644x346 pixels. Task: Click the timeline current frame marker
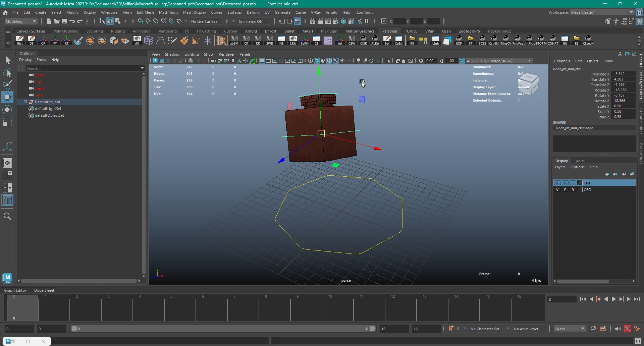pos(22,307)
